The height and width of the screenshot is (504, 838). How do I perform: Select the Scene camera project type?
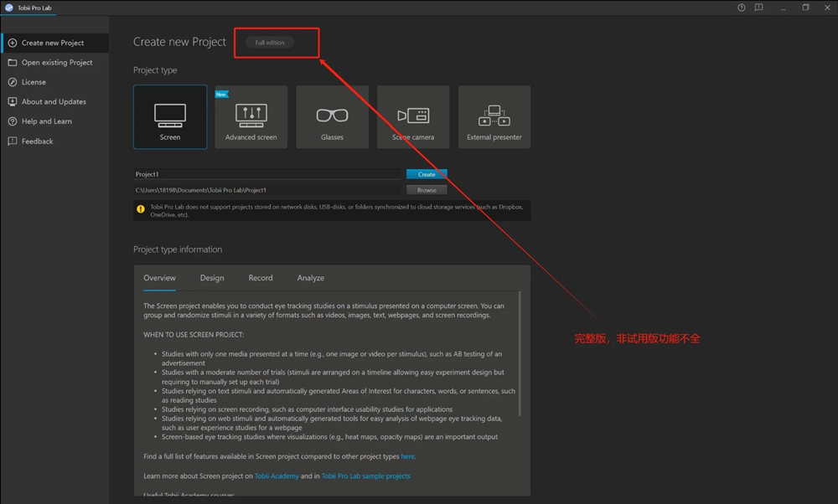[413, 117]
